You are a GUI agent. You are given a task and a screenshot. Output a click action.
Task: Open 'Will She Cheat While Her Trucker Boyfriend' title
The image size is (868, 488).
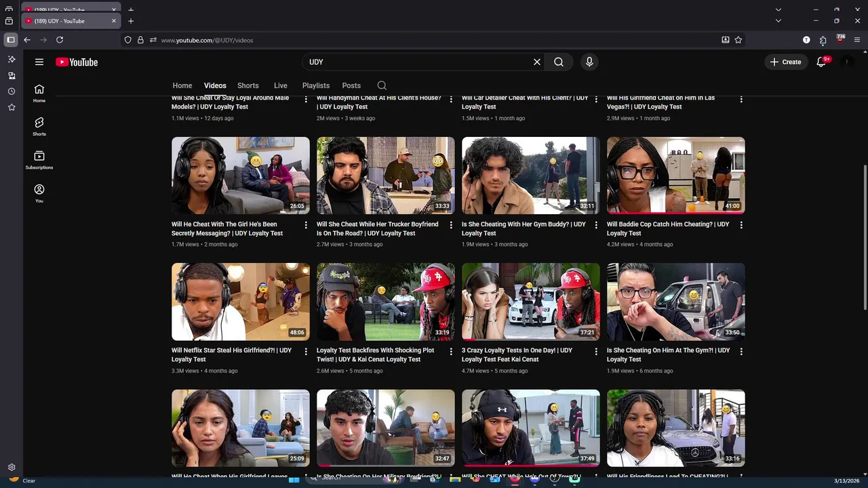coord(378,228)
